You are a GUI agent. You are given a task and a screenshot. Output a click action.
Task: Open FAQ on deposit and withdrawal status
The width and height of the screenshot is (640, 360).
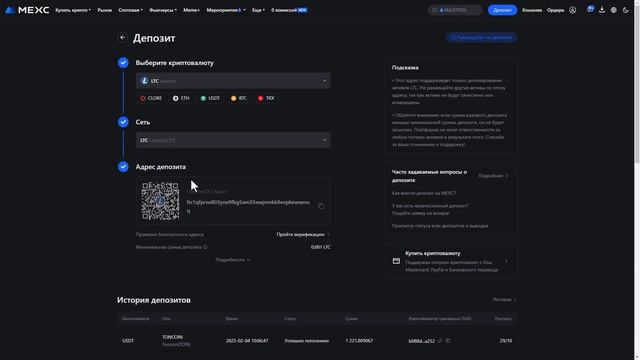pyautogui.click(x=440, y=225)
